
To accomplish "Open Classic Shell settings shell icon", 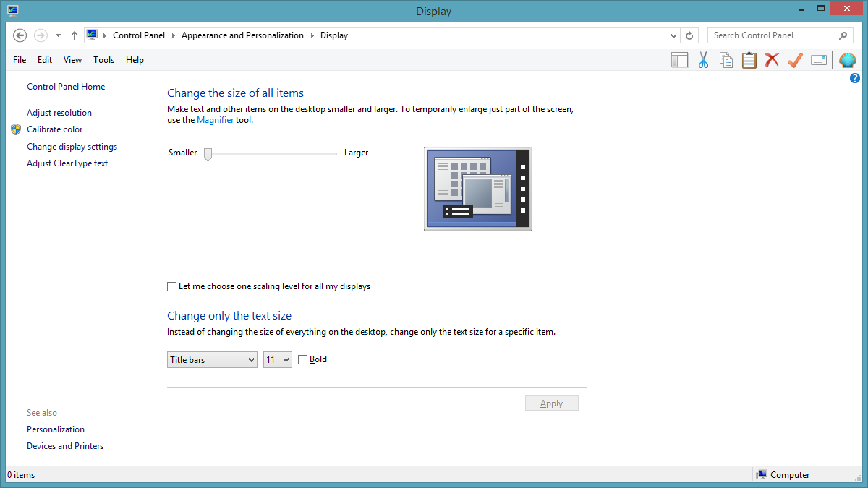I will [847, 60].
